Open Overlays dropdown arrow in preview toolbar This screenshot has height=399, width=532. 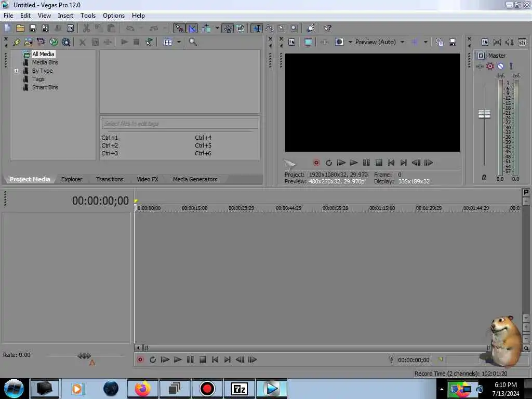click(x=425, y=42)
